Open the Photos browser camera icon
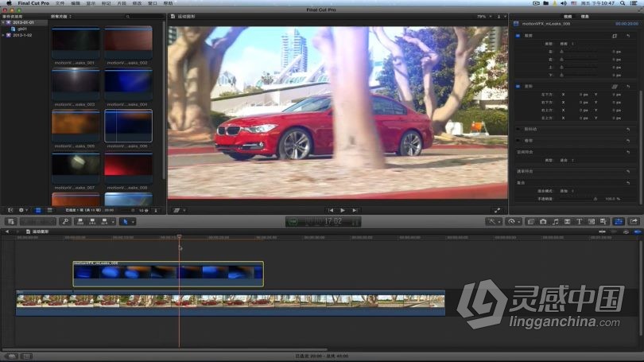Viewport: 644px width, 362px height. pyautogui.click(x=543, y=221)
